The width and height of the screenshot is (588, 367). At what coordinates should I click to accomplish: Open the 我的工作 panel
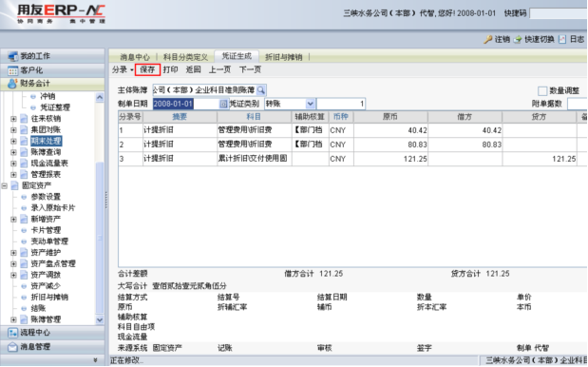coord(52,56)
